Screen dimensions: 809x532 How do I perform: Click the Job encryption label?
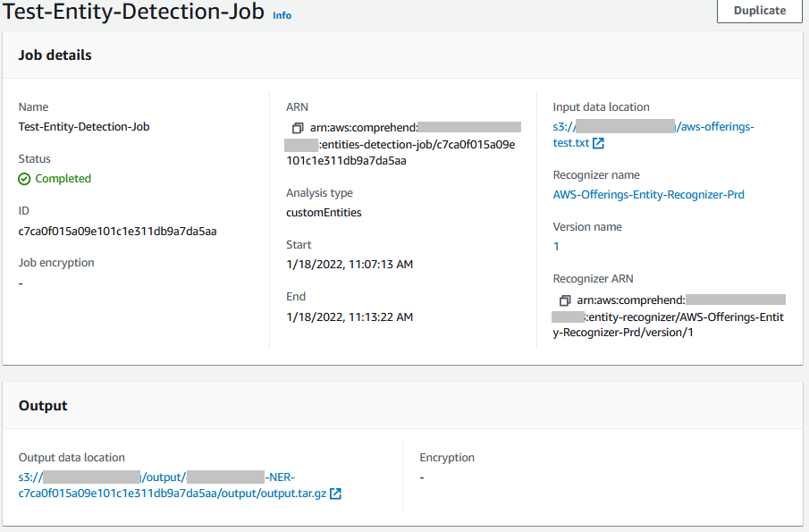pyautogui.click(x=56, y=263)
